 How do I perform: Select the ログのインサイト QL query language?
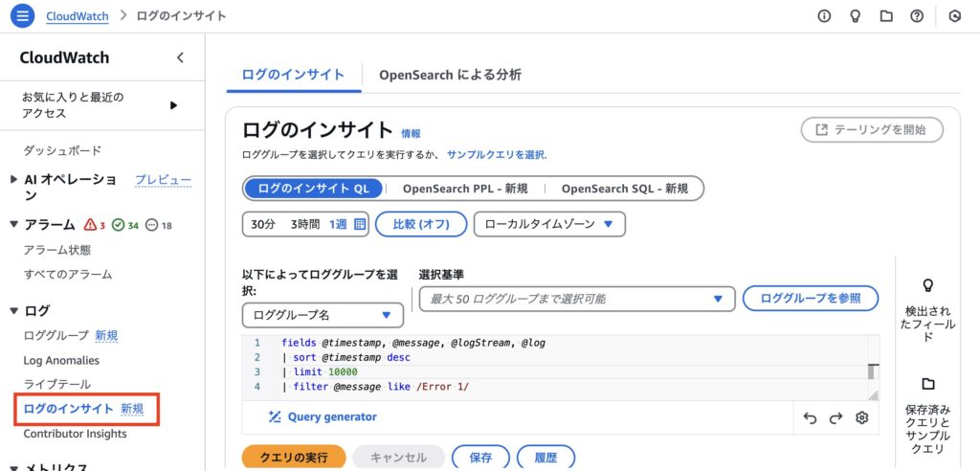[x=313, y=189]
